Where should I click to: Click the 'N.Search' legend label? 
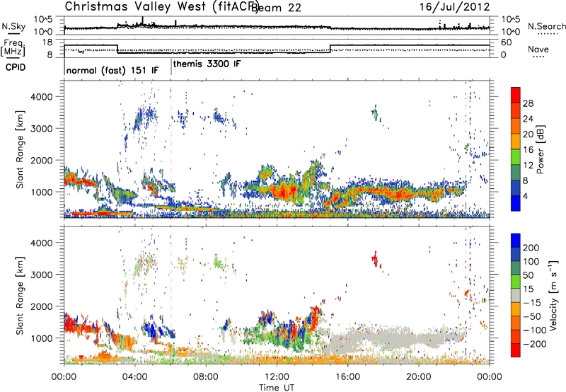coord(546,26)
